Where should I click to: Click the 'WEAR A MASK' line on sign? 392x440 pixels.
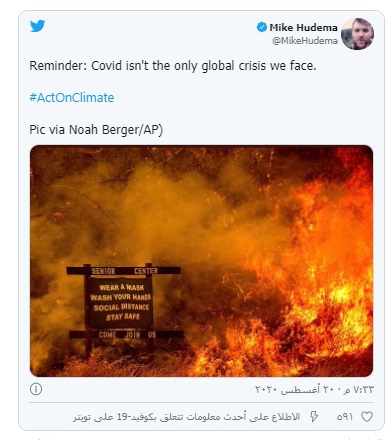pyautogui.click(x=122, y=287)
